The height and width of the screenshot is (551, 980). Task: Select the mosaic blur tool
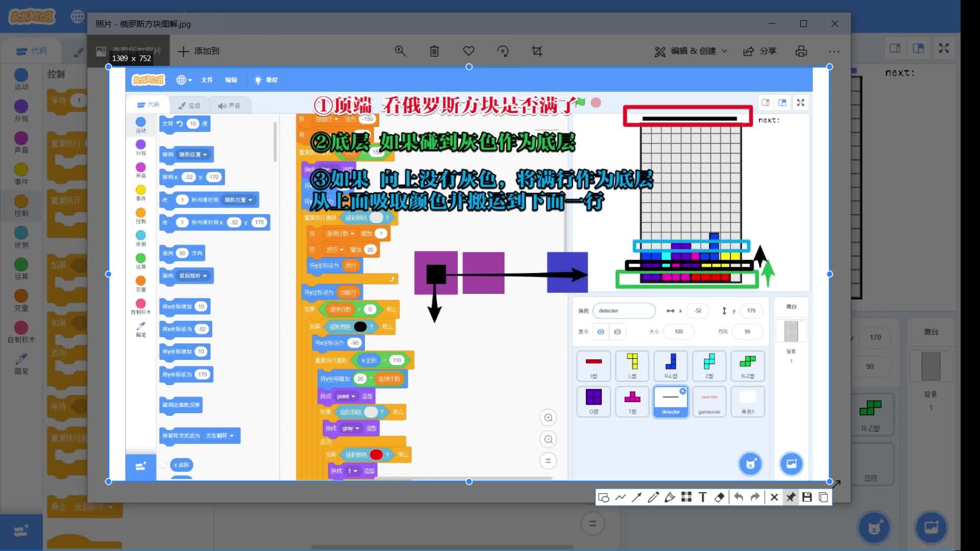pyautogui.click(x=687, y=497)
